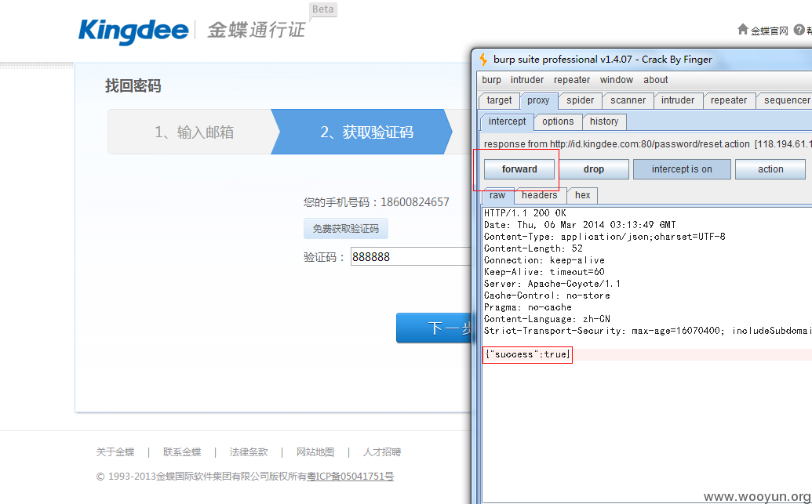Viewport: 812px width, 504px height.
Task: Click the Beta badge
Action: tap(323, 9)
